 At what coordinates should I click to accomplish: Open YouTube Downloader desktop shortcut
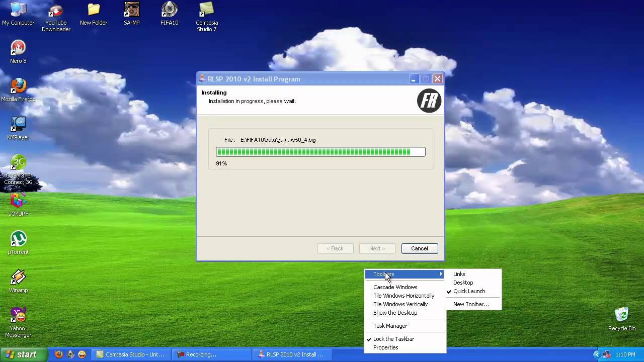pyautogui.click(x=56, y=17)
